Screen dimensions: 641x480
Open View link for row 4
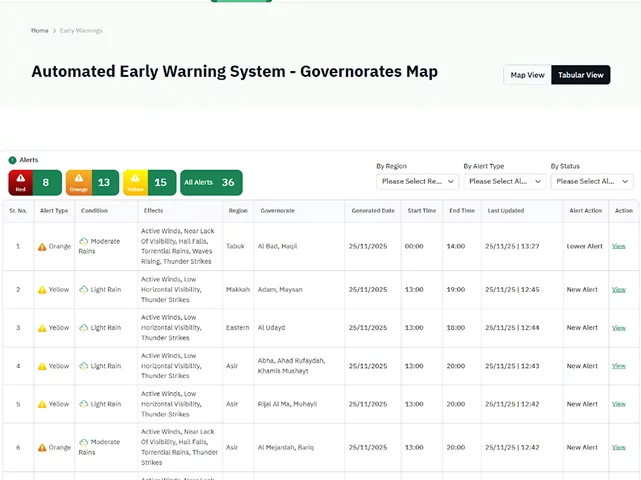coord(619,366)
